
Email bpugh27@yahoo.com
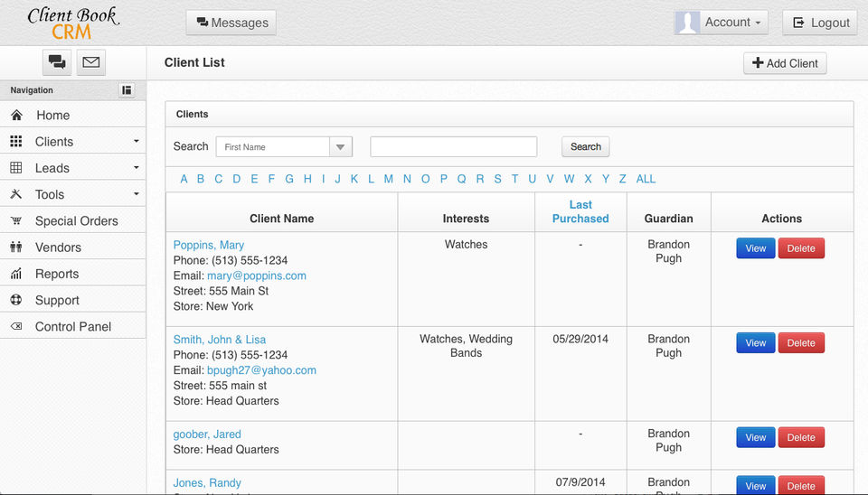(x=261, y=370)
